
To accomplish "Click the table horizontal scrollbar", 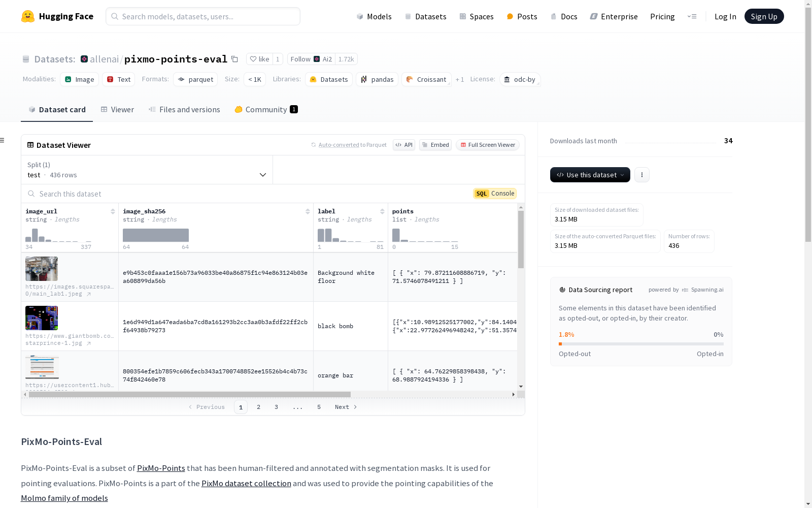I will (190, 394).
